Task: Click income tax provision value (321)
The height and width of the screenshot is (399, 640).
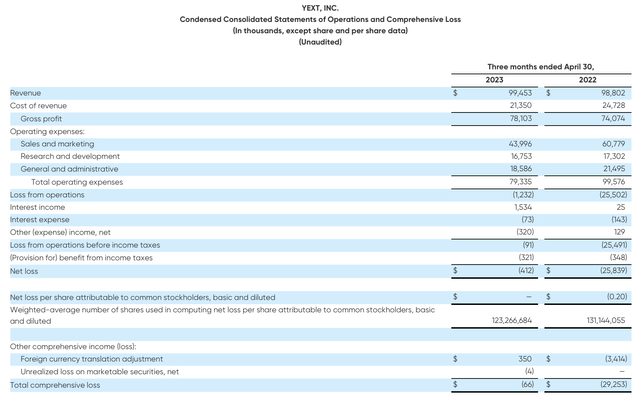Action: tap(526, 258)
